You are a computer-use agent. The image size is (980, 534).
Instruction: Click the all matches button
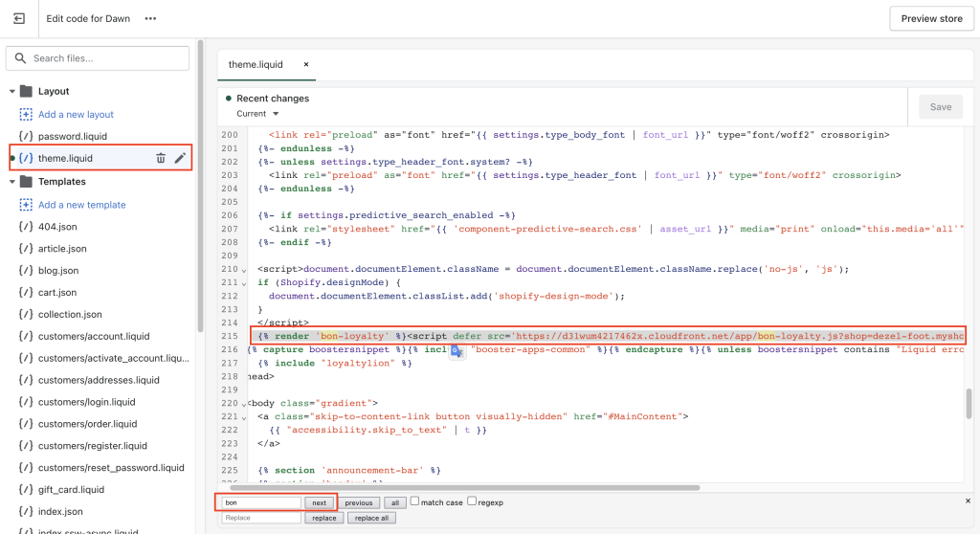(x=394, y=502)
